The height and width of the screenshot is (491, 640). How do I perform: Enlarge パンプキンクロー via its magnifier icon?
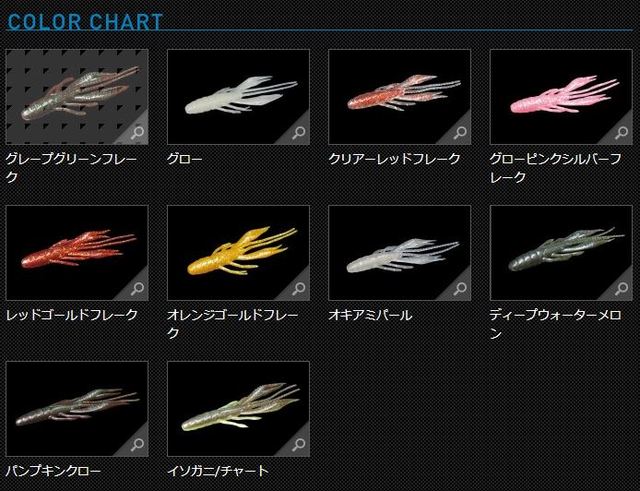point(138,444)
